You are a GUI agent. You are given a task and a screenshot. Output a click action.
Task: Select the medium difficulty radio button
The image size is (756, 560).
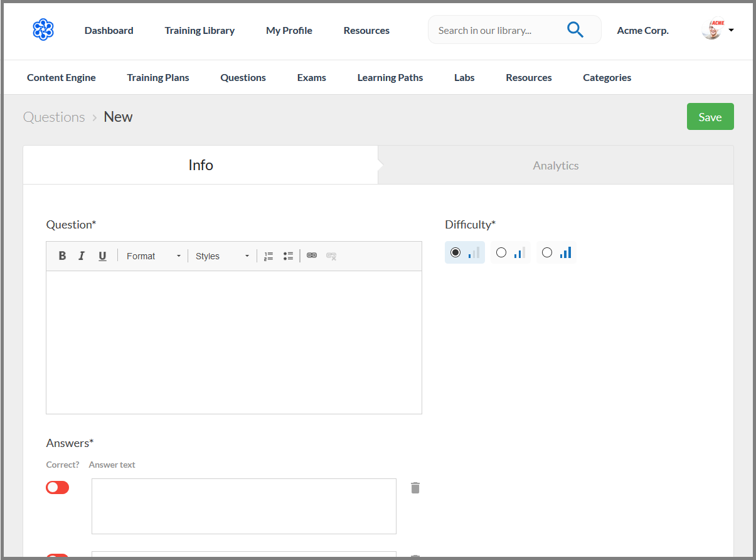click(501, 252)
